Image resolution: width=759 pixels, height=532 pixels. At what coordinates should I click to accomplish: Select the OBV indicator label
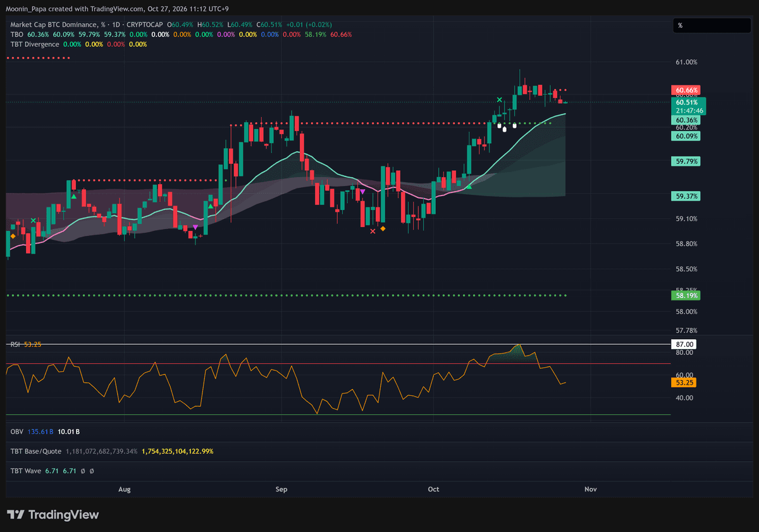click(16, 431)
